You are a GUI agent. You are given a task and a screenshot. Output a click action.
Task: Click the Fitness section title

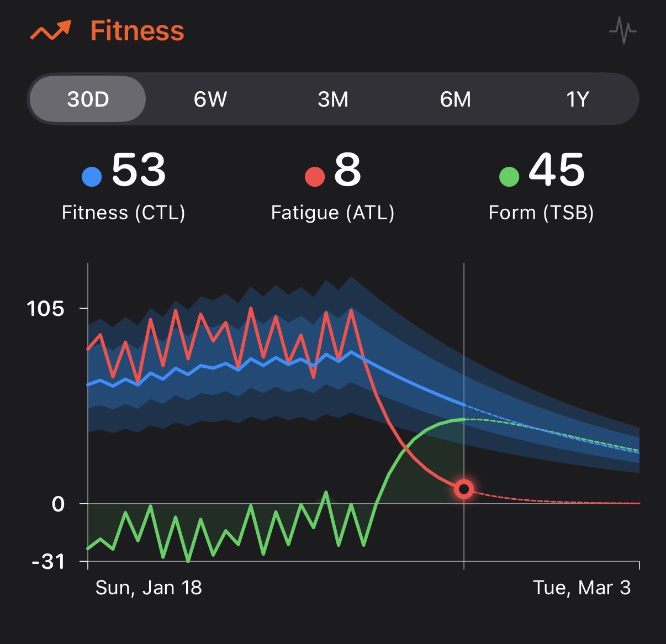137,31
